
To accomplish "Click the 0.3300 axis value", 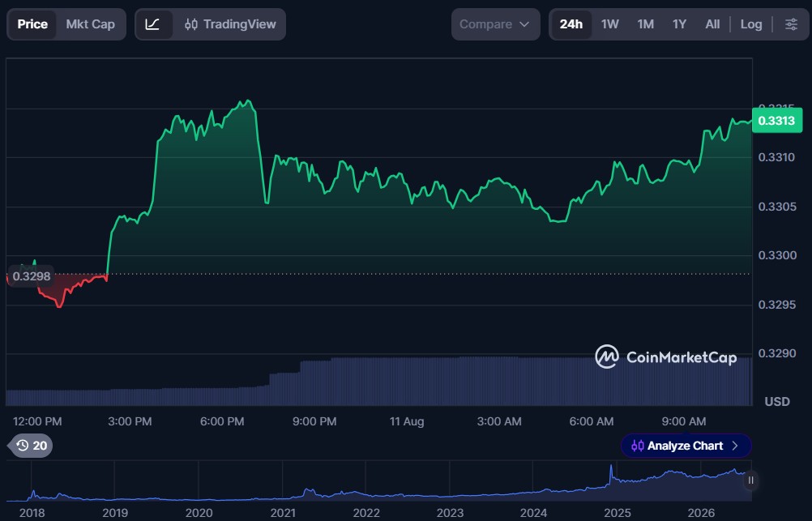I will [776, 255].
